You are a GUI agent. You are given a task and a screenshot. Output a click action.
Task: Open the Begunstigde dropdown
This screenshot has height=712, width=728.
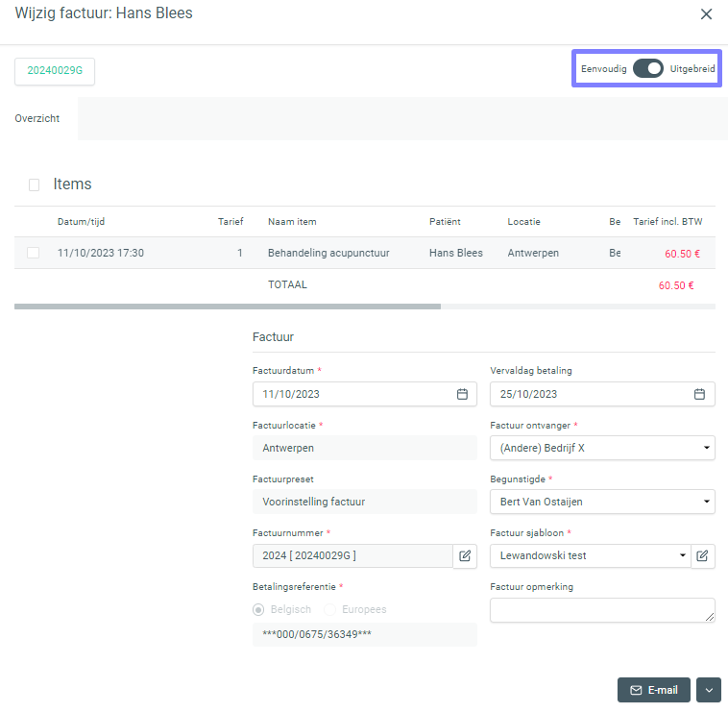tap(602, 502)
